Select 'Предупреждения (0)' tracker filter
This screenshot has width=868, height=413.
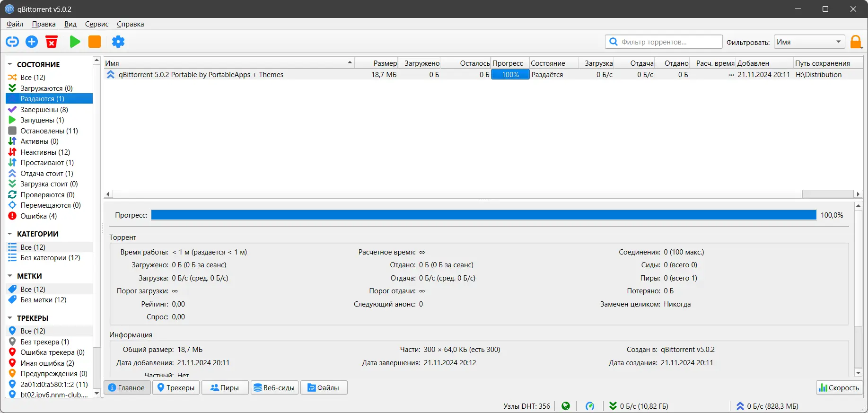click(49, 373)
